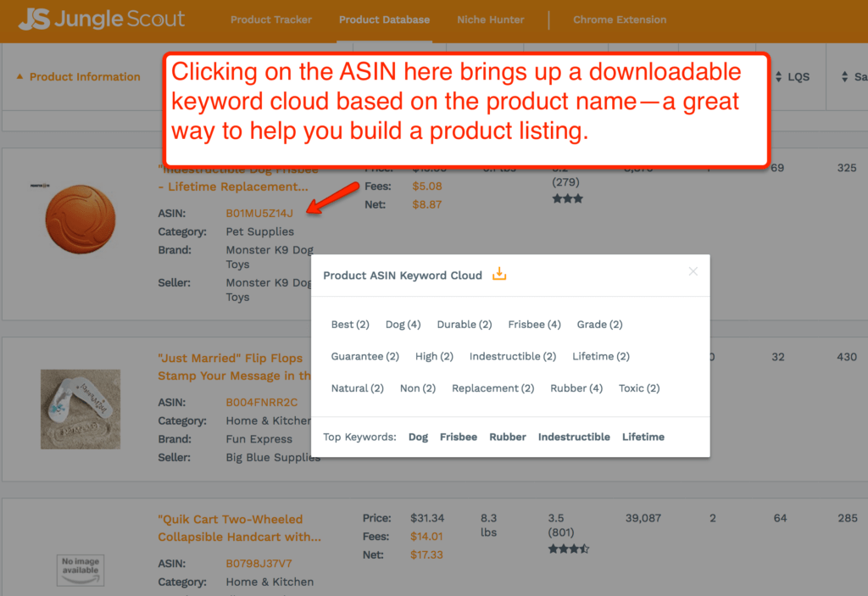Close the Product ASIN Keyword Cloud popup
Screen dimensions: 868x596
click(693, 271)
